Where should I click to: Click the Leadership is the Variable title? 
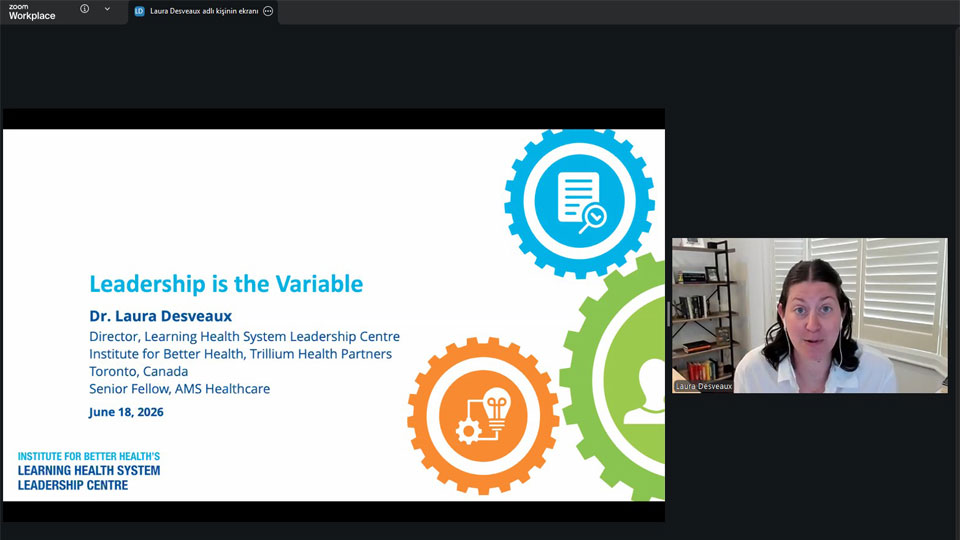pyautogui.click(x=226, y=284)
